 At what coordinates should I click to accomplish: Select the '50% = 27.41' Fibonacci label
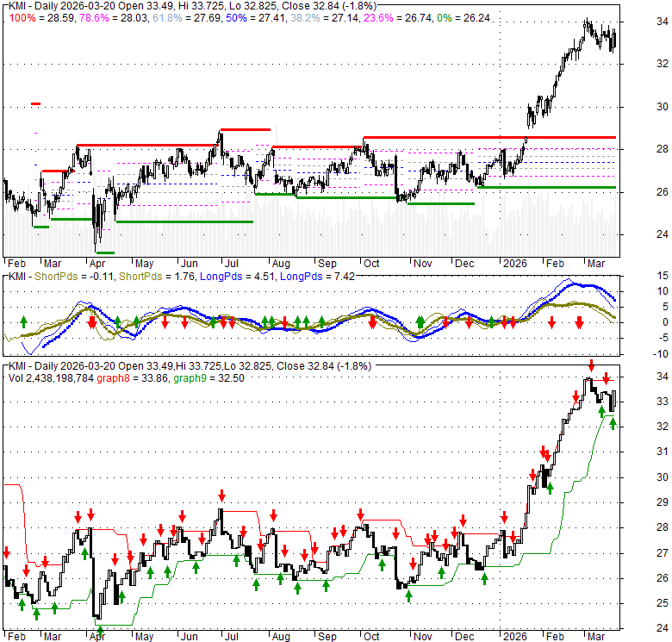point(256,18)
